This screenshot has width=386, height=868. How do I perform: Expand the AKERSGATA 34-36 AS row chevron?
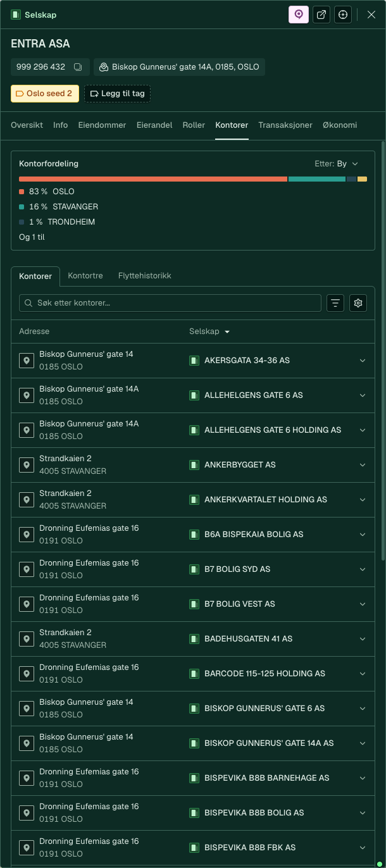click(x=363, y=361)
